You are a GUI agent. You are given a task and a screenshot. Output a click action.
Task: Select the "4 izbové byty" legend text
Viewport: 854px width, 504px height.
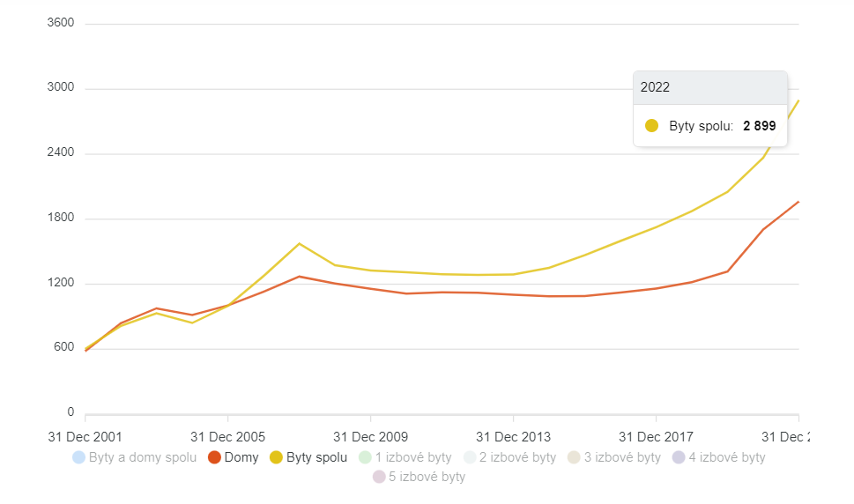(x=726, y=457)
